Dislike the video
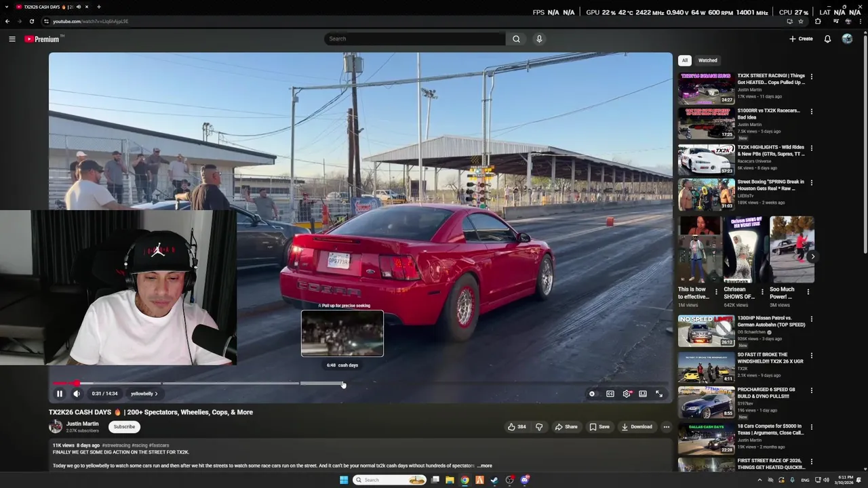 (539, 427)
